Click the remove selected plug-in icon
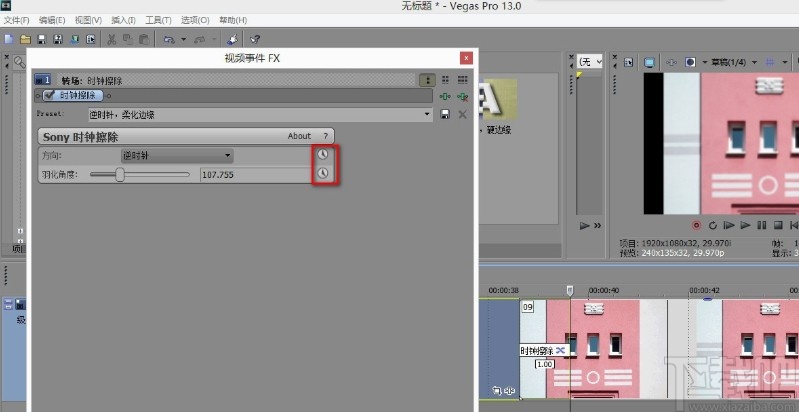 (463, 96)
